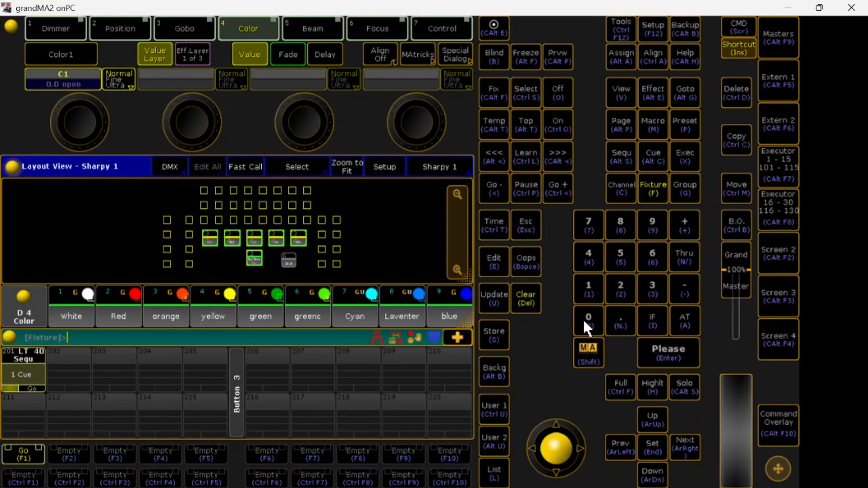The height and width of the screenshot is (488, 868).
Task: Hit the Store key
Action: 494,335
